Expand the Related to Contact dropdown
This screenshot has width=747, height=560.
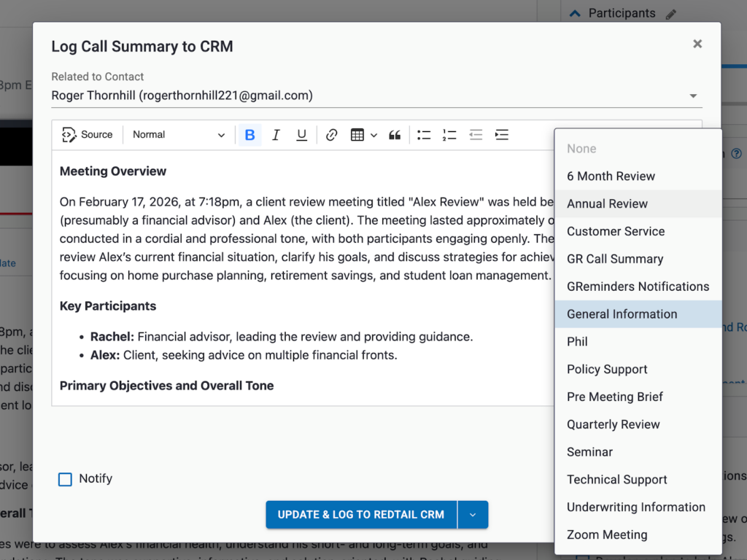click(x=693, y=96)
